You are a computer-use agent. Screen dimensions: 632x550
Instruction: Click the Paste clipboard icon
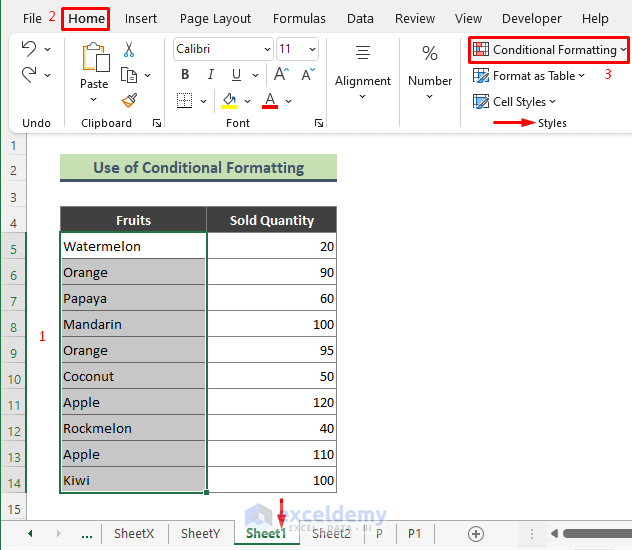96,58
